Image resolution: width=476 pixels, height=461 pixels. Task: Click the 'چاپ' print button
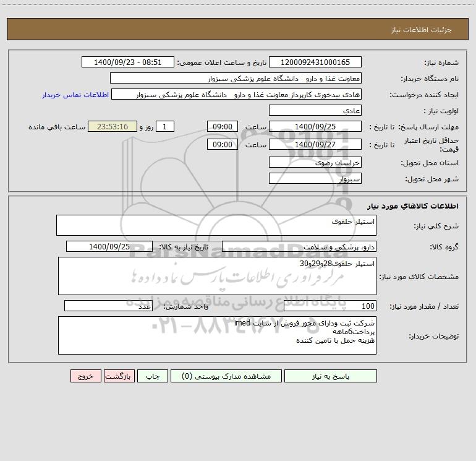click(x=153, y=376)
